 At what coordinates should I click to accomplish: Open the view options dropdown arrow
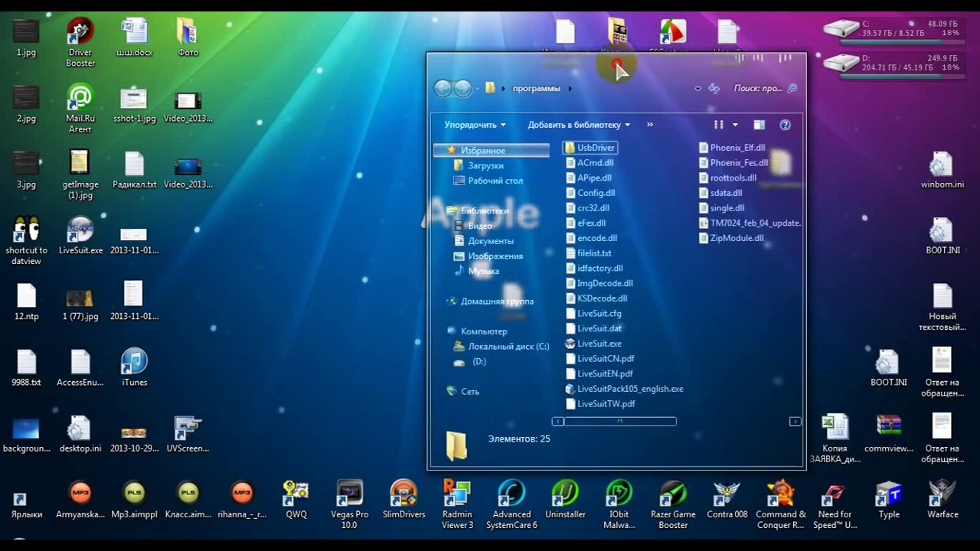click(735, 125)
